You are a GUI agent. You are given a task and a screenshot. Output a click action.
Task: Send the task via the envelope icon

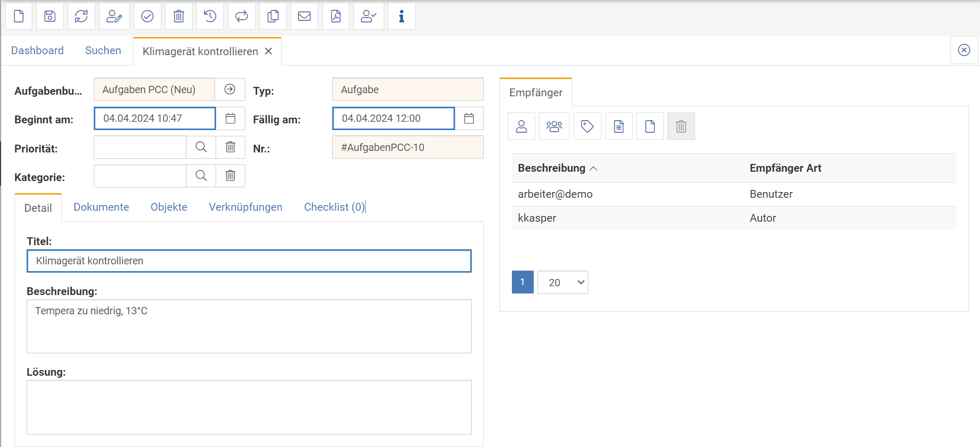[x=304, y=17]
